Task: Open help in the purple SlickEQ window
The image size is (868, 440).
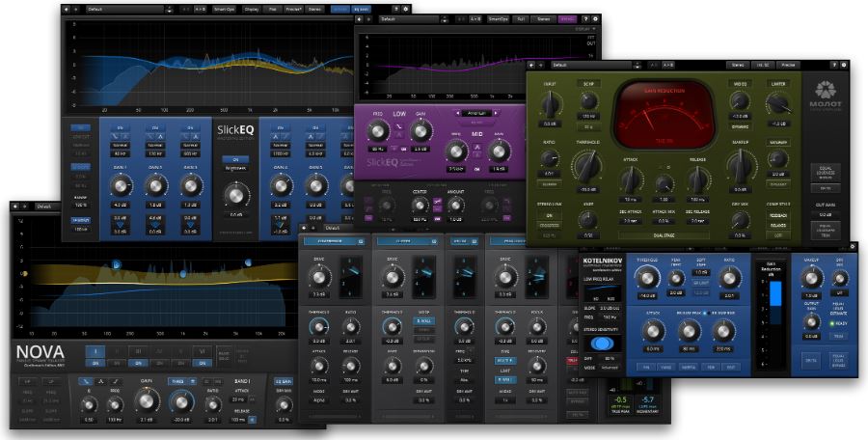Action: coord(585,19)
